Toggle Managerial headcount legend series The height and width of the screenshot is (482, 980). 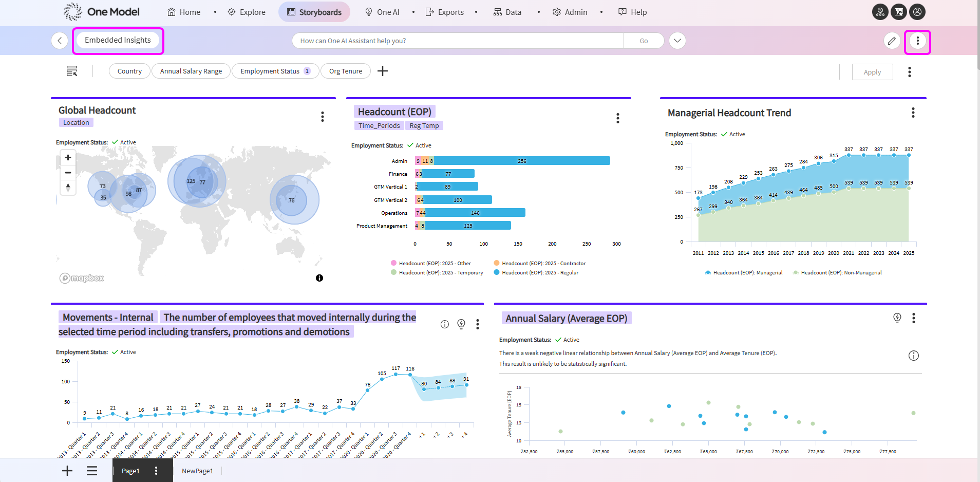tap(747, 273)
